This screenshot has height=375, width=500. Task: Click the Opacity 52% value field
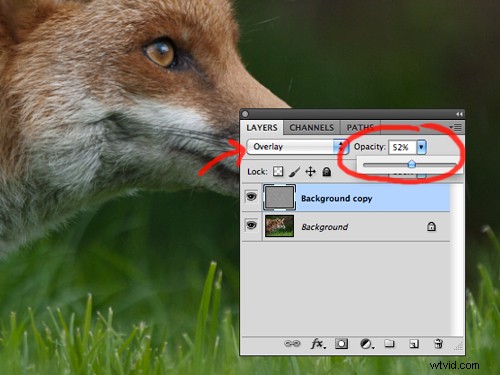coord(402,147)
